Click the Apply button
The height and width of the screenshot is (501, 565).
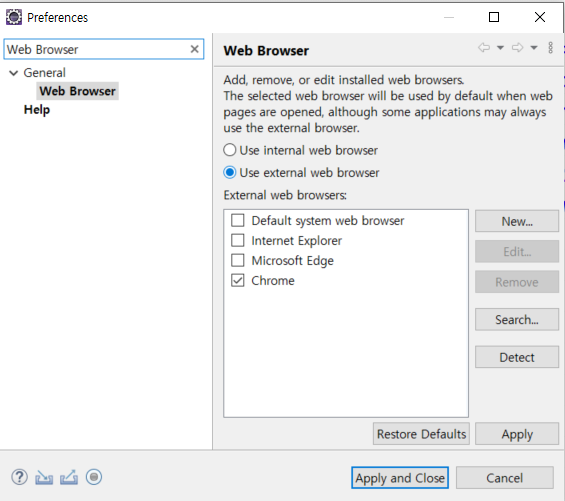517,434
